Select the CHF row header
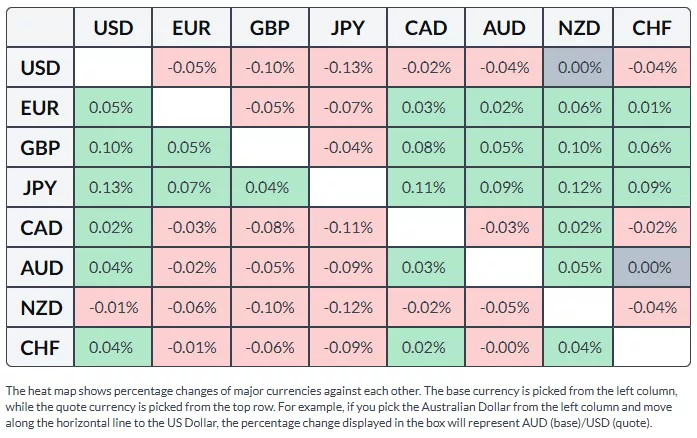 click(41, 348)
